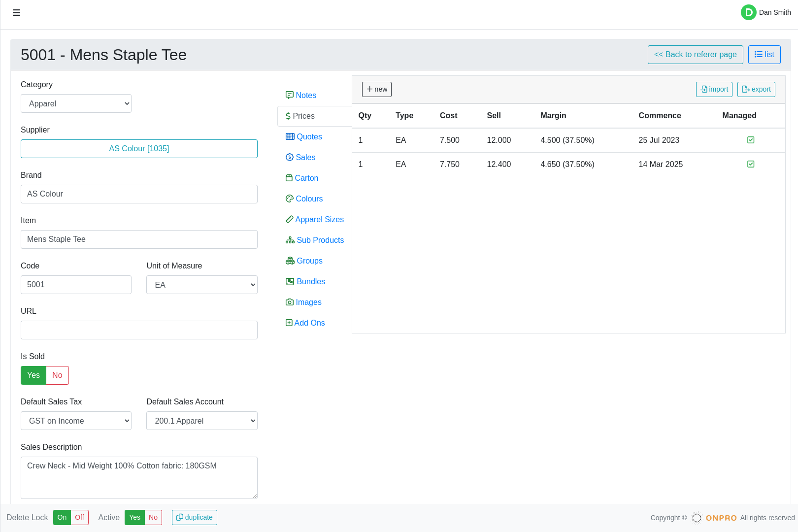Click the Sales coin icon
This screenshot has width=798, height=532.
click(x=290, y=157)
